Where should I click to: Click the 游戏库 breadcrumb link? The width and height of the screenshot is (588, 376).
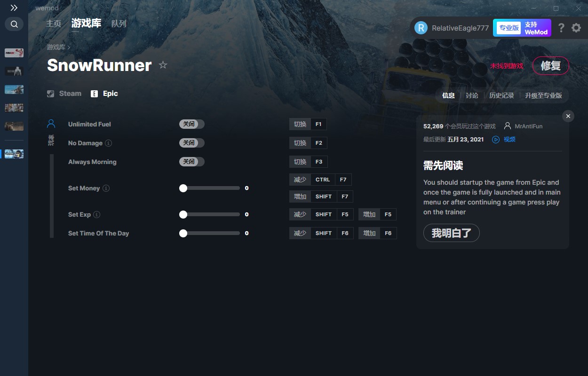click(56, 47)
